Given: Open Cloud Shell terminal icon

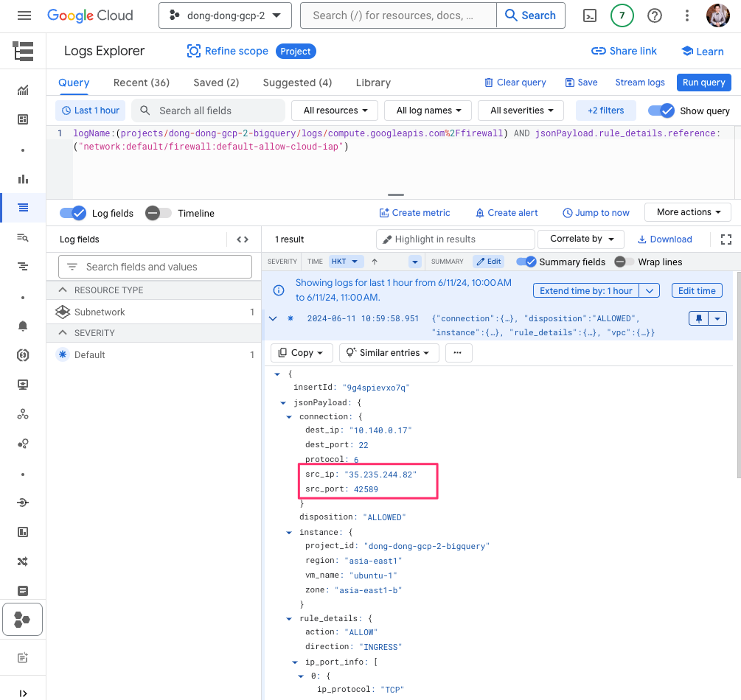Looking at the screenshot, I should coord(590,15).
